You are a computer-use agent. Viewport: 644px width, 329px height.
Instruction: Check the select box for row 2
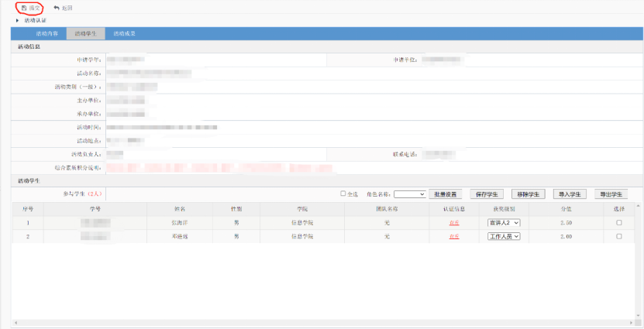click(618, 236)
